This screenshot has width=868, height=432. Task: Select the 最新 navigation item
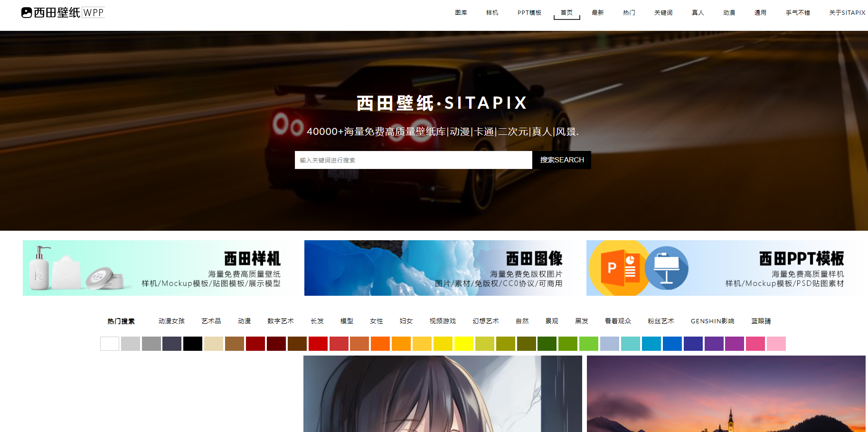tap(597, 13)
